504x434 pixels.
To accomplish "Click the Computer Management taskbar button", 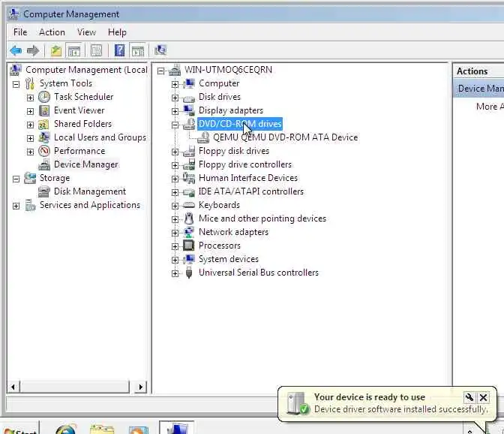I will 176,428.
